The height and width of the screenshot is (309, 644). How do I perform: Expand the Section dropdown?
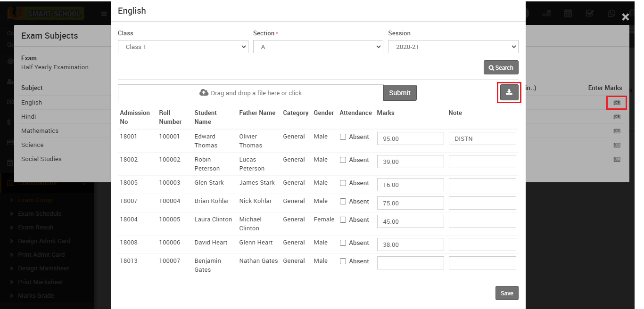[318, 47]
